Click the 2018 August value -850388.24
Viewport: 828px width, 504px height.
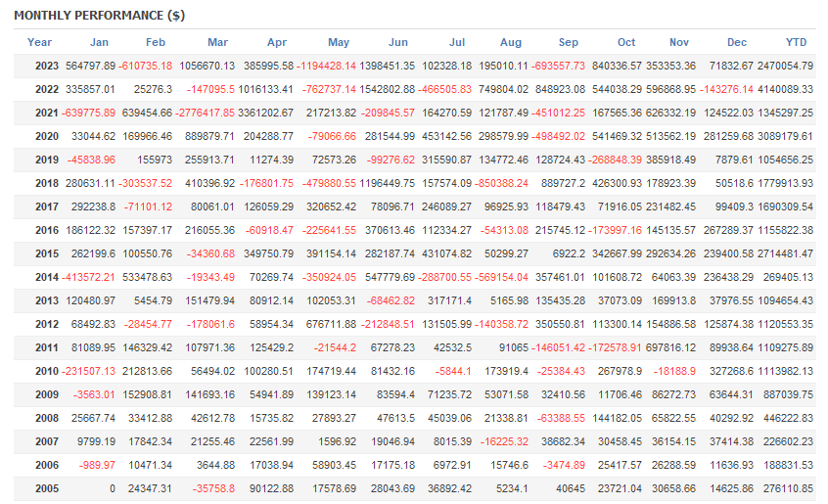[x=502, y=183]
